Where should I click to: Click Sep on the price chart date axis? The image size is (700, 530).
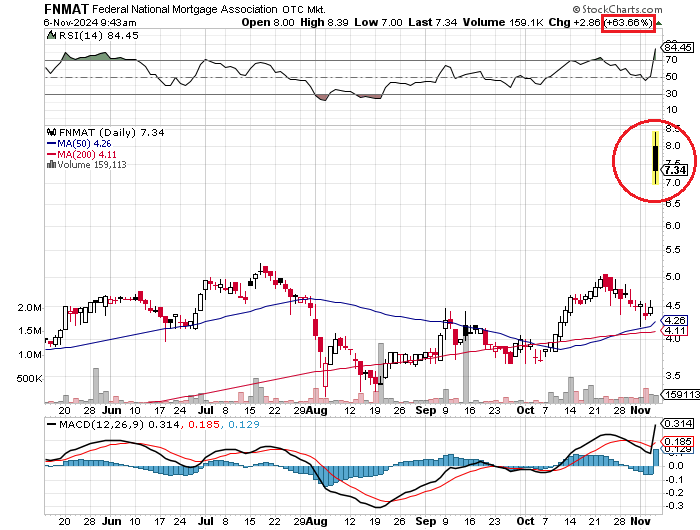point(425,410)
